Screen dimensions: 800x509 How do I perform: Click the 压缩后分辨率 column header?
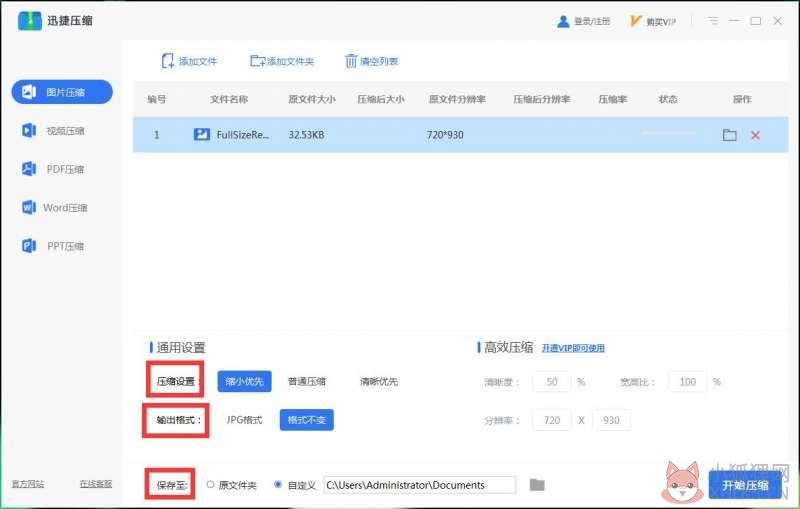[541, 99]
